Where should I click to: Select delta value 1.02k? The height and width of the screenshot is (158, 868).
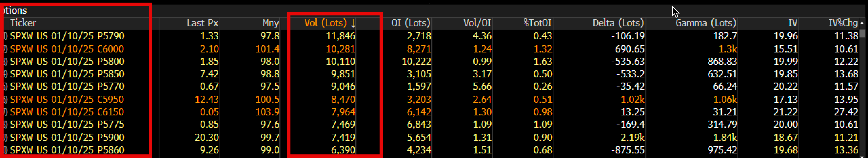[633, 99]
